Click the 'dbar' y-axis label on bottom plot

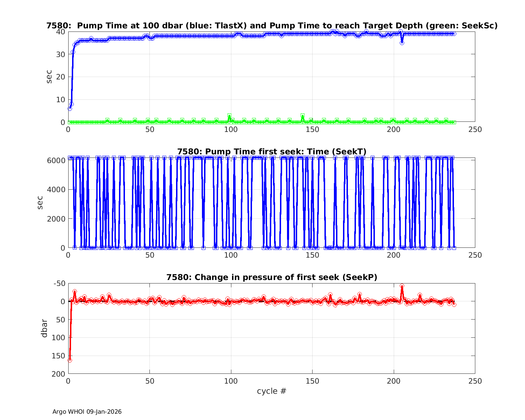(x=44, y=328)
